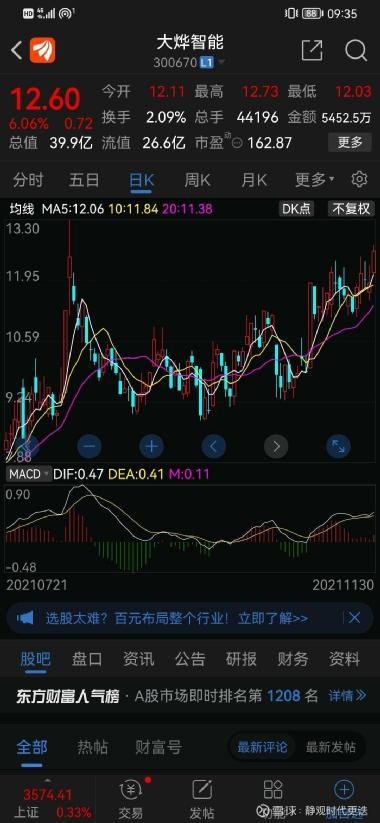Switch to the 分时 chart tab
380x823 pixels.
[x=28, y=180]
